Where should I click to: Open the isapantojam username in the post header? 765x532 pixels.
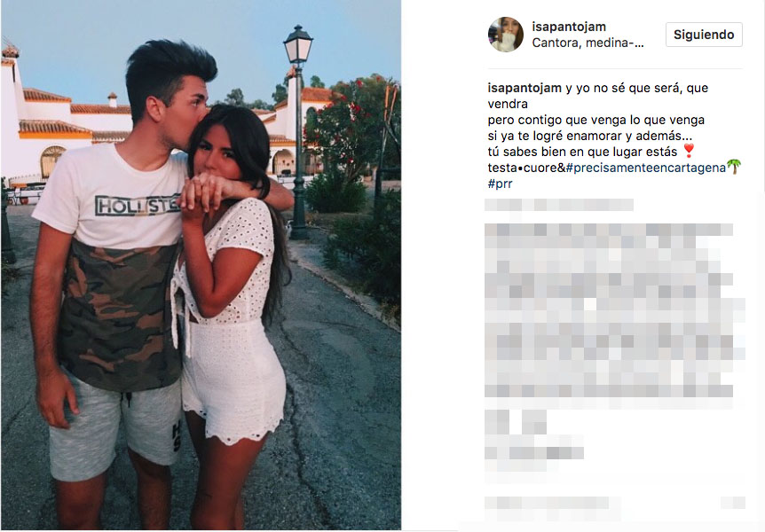[568, 27]
